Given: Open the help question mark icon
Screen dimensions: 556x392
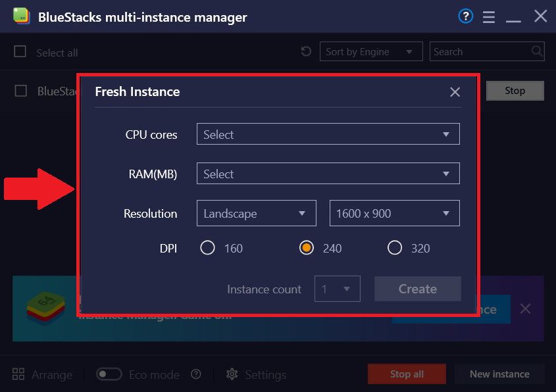Looking at the screenshot, I should click(466, 16).
